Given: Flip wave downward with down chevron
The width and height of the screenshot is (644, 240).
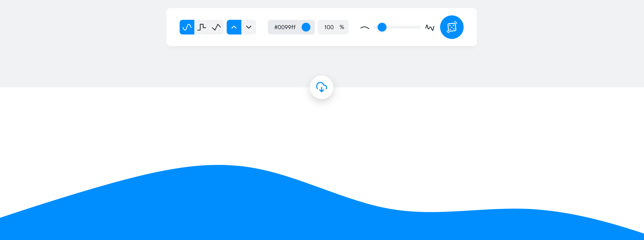Looking at the screenshot, I should coord(249,27).
